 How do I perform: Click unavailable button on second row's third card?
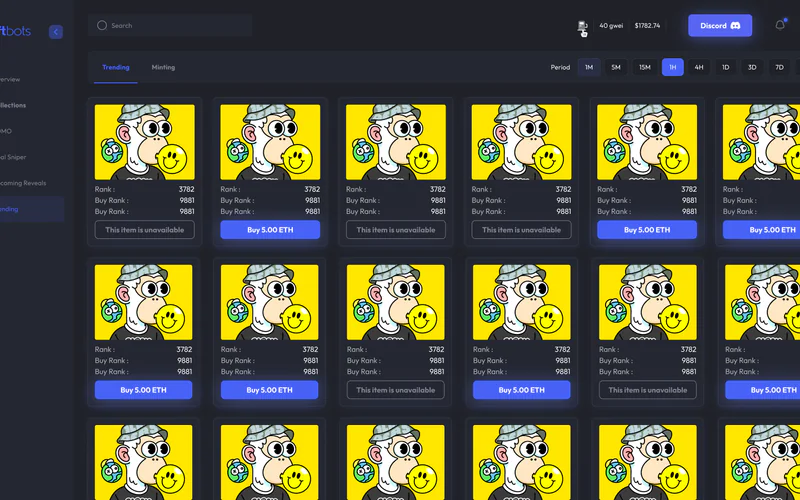click(395, 390)
